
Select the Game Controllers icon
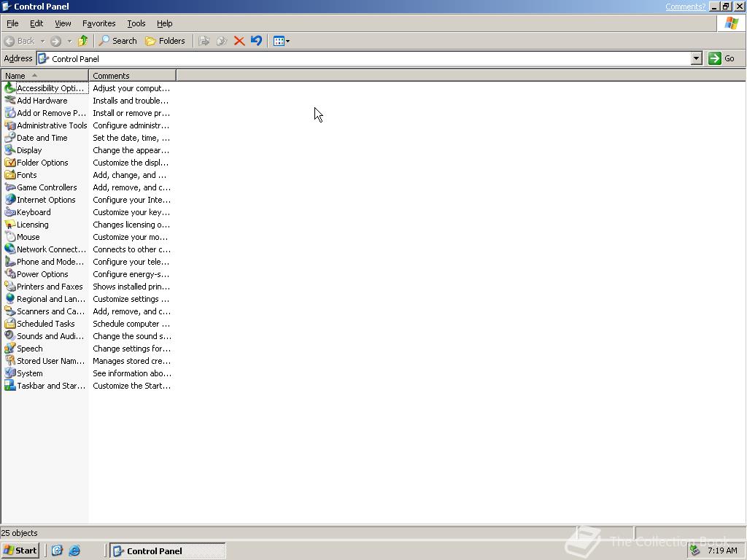coord(10,187)
